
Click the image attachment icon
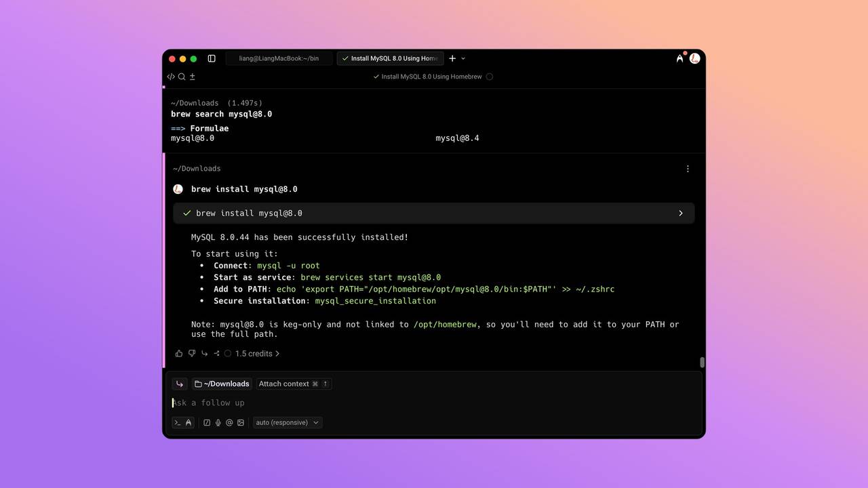coord(241,422)
